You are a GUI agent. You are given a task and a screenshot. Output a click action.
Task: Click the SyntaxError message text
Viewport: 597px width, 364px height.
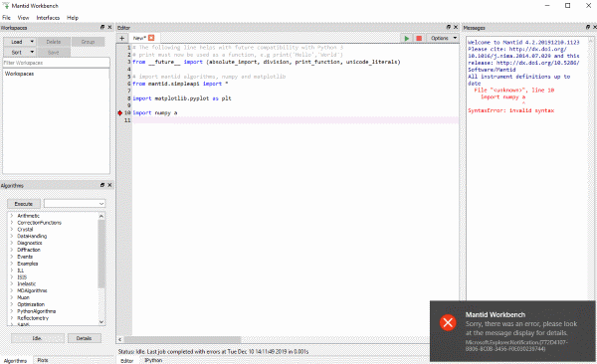[511, 110]
